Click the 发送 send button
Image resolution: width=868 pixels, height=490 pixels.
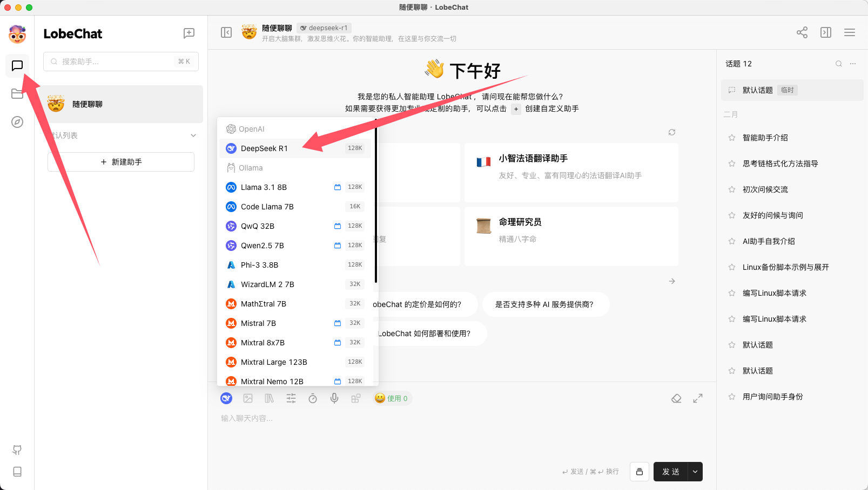[x=670, y=472]
